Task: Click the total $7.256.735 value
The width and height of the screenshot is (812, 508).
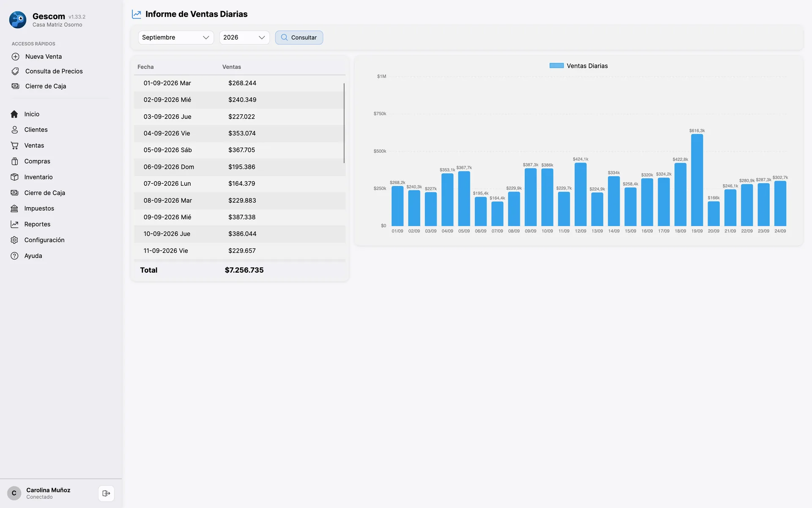Action: point(244,270)
